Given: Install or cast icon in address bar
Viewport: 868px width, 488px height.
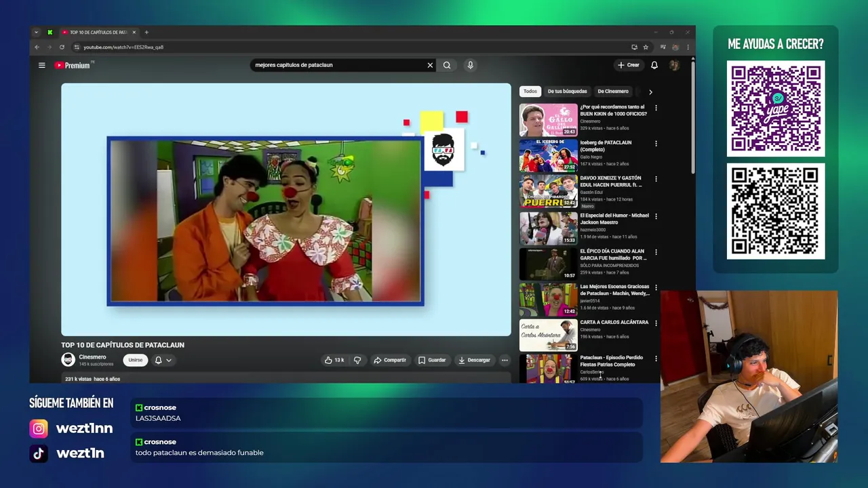Looking at the screenshot, I should pyautogui.click(x=634, y=47).
